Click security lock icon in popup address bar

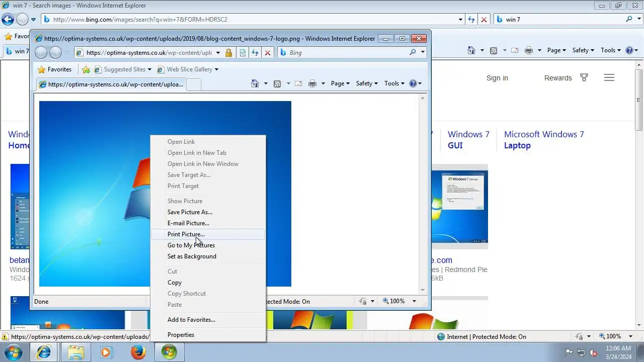(x=229, y=52)
